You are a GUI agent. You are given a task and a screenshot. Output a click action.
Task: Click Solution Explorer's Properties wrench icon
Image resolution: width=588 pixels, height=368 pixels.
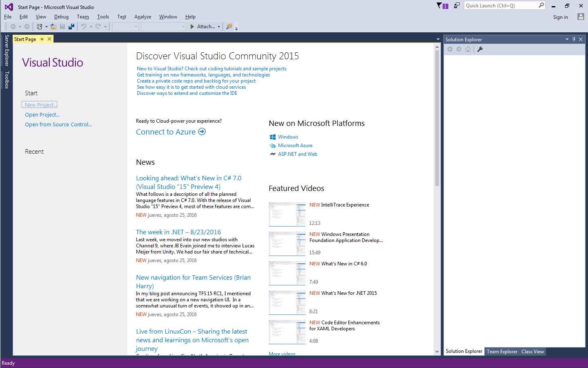point(480,49)
